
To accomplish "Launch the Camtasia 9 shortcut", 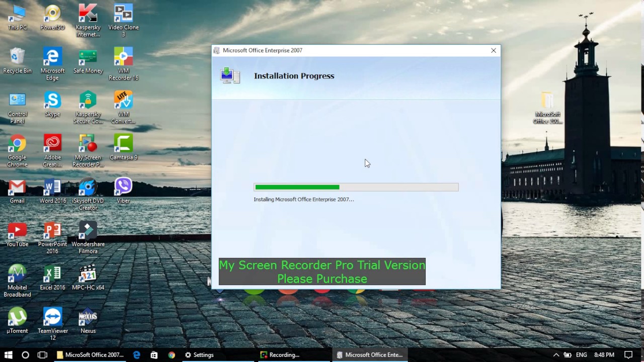I will click(x=123, y=147).
